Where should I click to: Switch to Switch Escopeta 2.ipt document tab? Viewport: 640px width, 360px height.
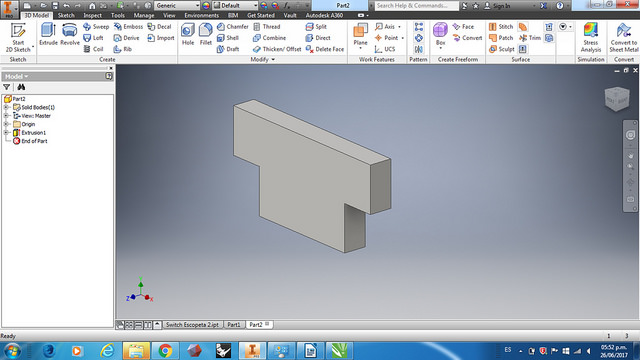[193, 325]
